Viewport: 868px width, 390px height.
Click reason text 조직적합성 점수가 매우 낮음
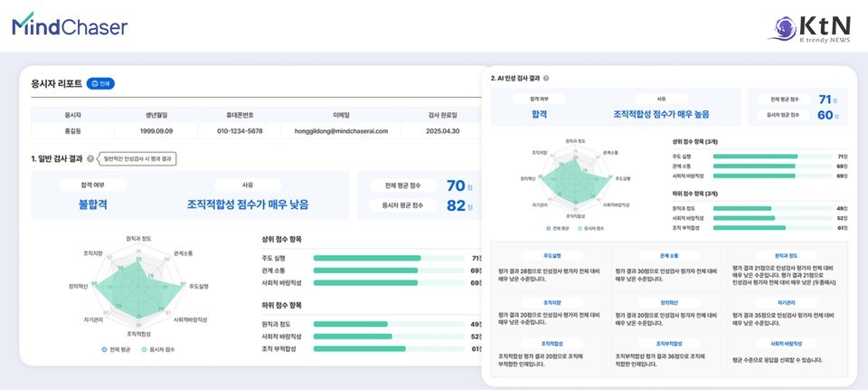point(248,205)
